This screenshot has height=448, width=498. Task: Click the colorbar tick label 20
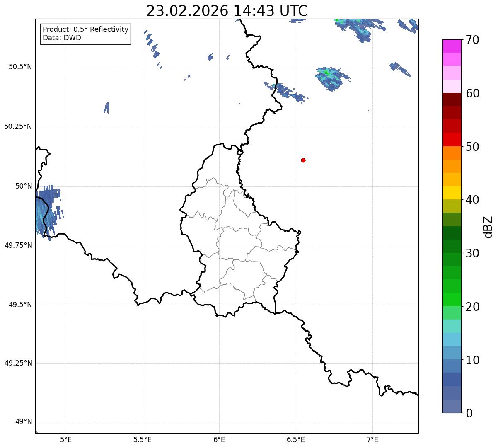(x=472, y=307)
